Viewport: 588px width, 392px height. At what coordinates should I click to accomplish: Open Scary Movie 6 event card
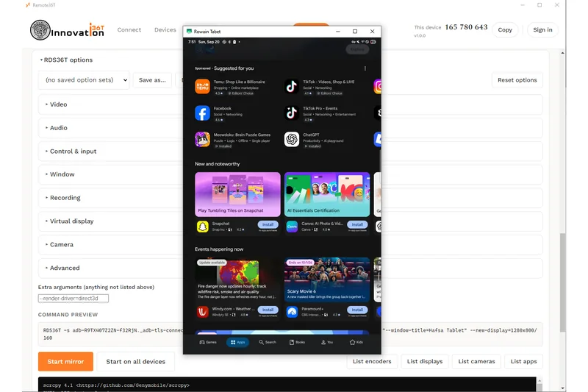(326, 279)
